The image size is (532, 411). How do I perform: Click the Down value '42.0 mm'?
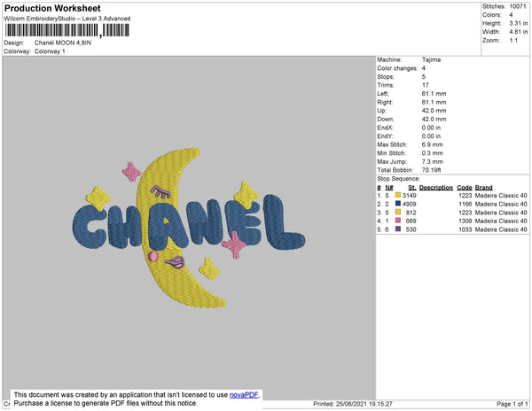(x=434, y=119)
